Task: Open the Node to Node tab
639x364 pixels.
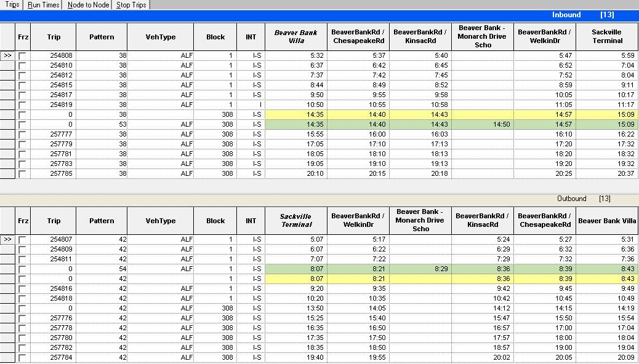Action: point(89,5)
